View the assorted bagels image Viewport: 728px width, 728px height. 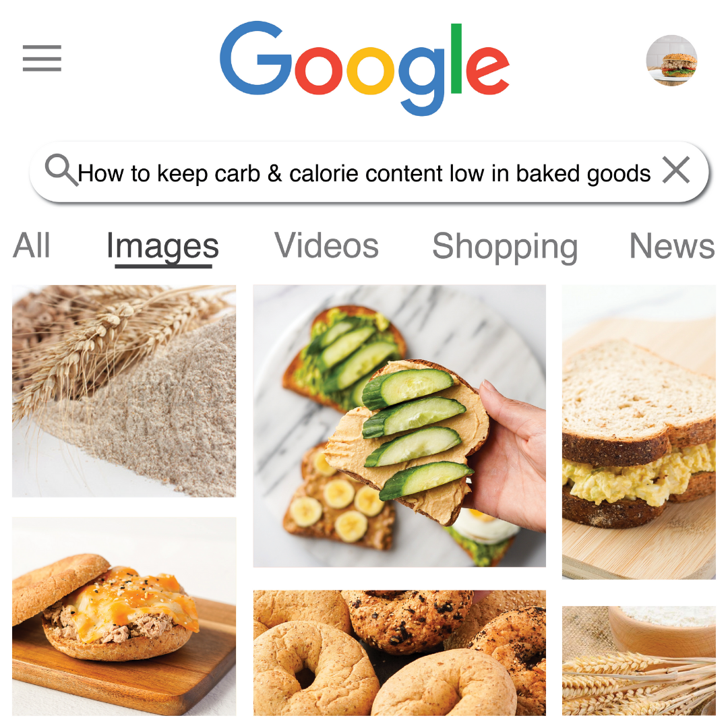click(x=399, y=653)
